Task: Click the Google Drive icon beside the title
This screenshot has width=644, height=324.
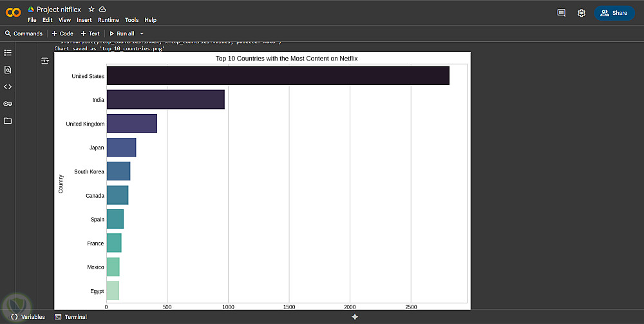Action: point(31,10)
